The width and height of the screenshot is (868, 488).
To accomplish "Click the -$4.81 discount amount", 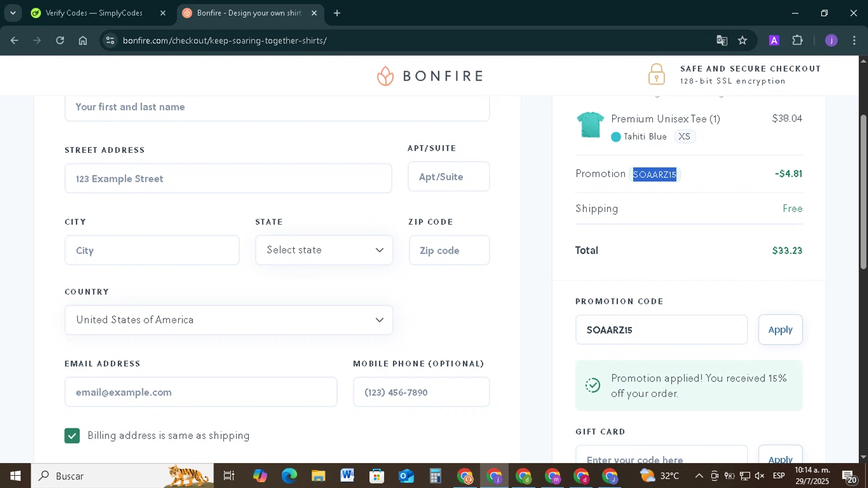I will 788,174.
